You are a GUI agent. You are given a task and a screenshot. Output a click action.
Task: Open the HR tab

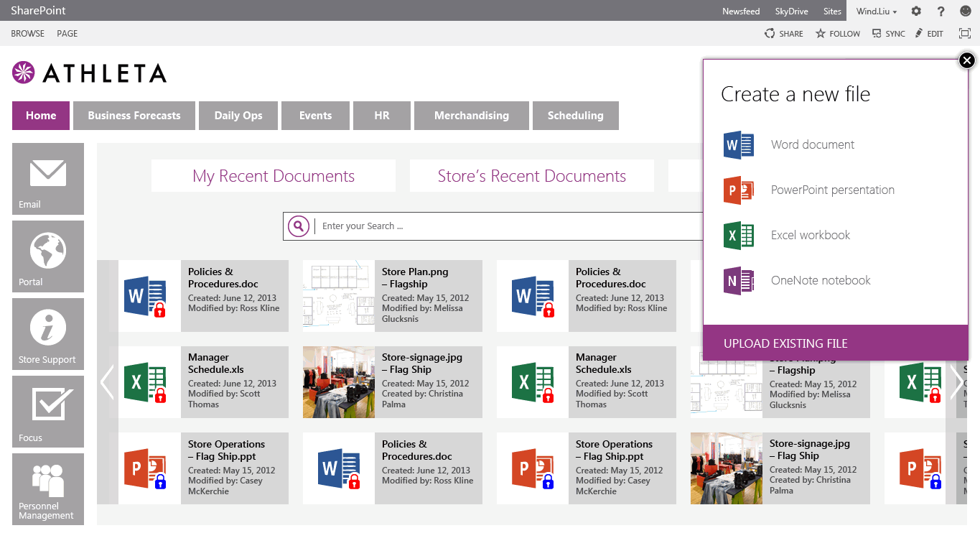(x=382, y=116)
